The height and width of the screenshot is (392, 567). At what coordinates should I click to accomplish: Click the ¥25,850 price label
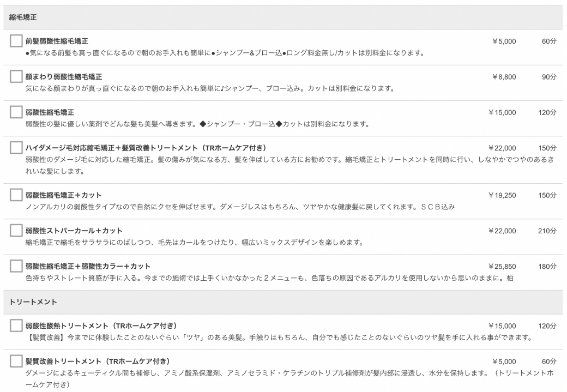(502, 266)
